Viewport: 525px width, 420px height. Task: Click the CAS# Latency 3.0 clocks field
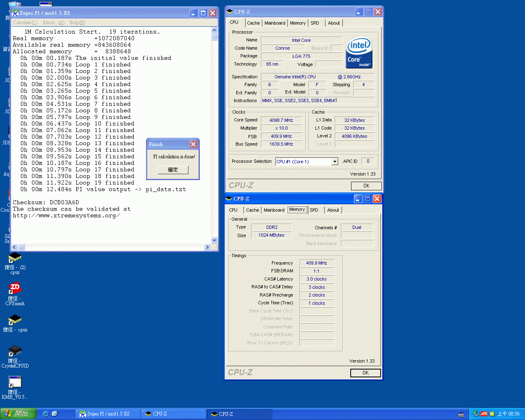coord(317,279)
